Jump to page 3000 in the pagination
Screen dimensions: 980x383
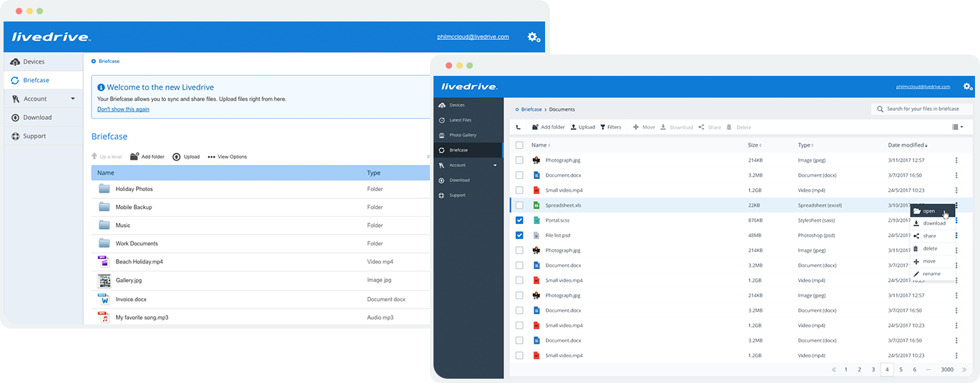(946, 369)
